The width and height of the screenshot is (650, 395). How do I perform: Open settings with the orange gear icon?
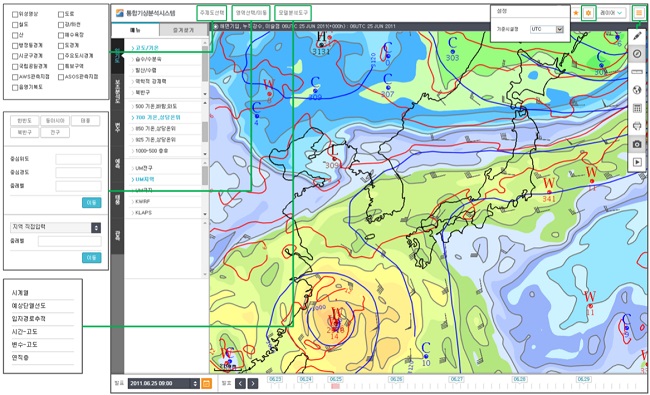[588, 13]
